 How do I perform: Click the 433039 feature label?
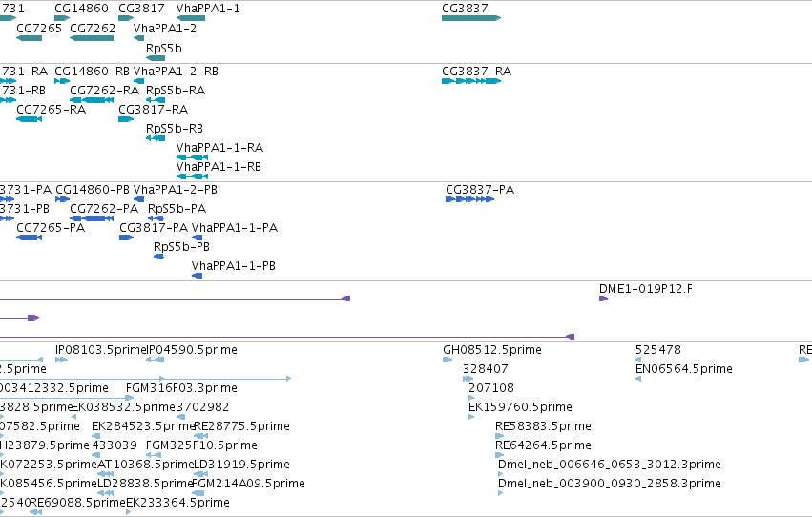115,445
